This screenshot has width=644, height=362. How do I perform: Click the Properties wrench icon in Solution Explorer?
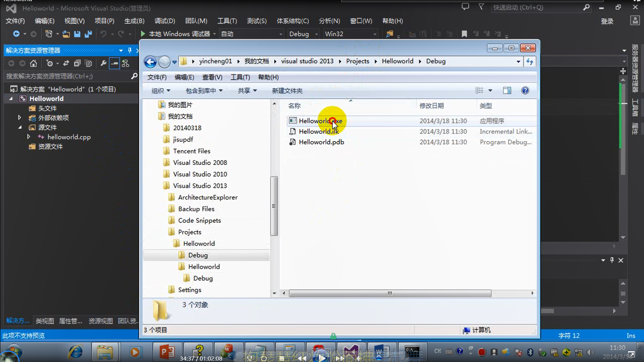pos(103,63)
